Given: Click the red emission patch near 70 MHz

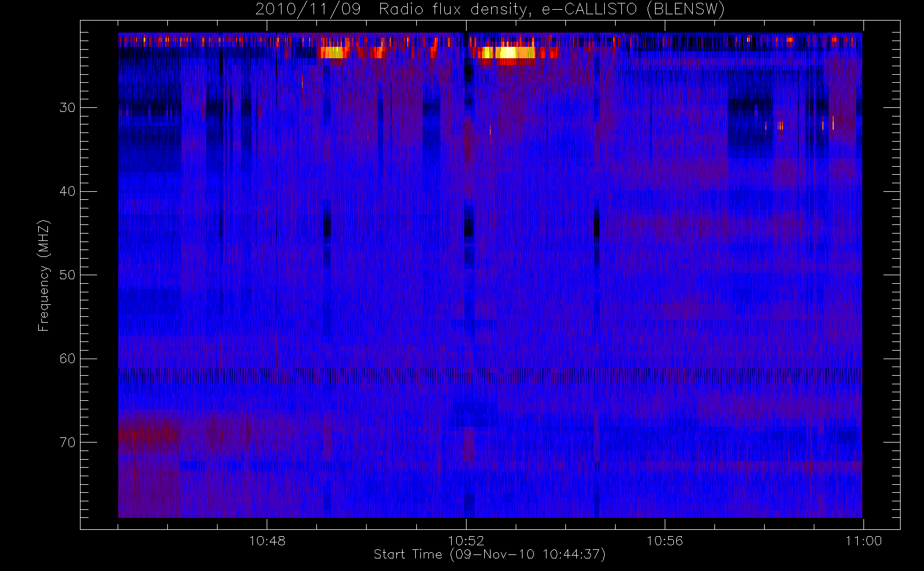Looking at the screenshot, I should (x=149, y=436).
